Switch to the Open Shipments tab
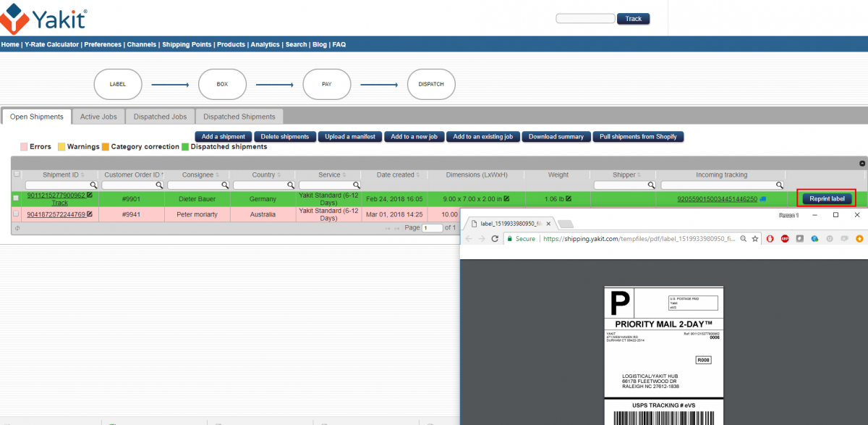Viewport: 868px width, 425px height. (37, 117)
